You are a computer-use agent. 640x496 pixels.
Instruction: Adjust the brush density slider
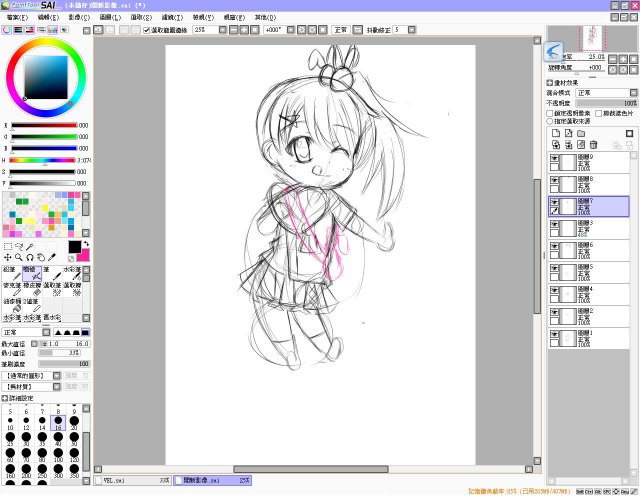[64, 364]
